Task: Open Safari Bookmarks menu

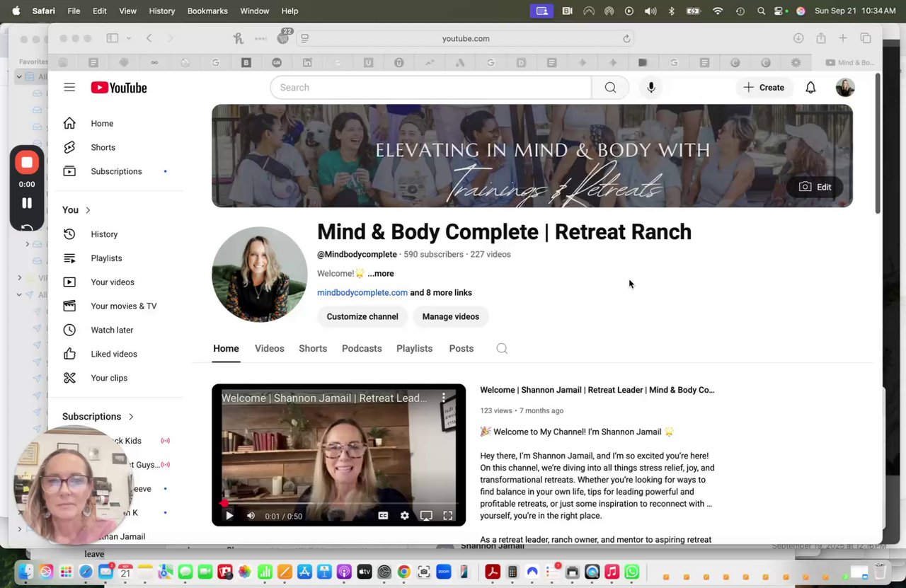Action: coord(207,11)
